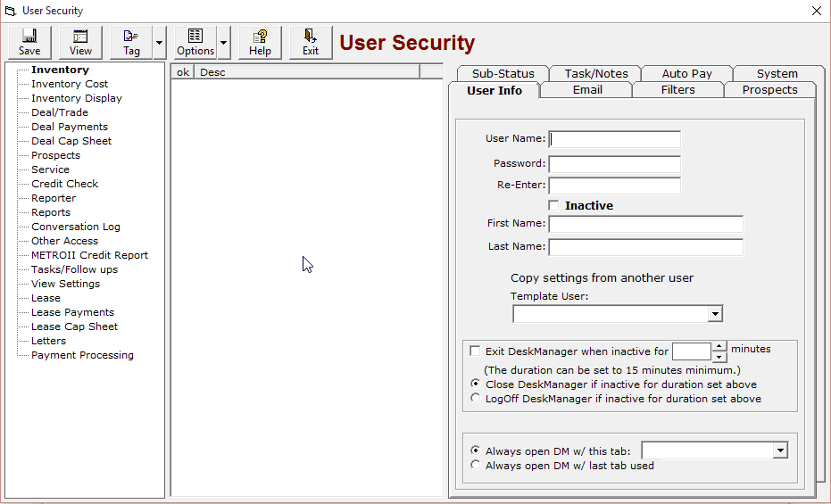Switch to the Email tab

[x=587, y=90]
